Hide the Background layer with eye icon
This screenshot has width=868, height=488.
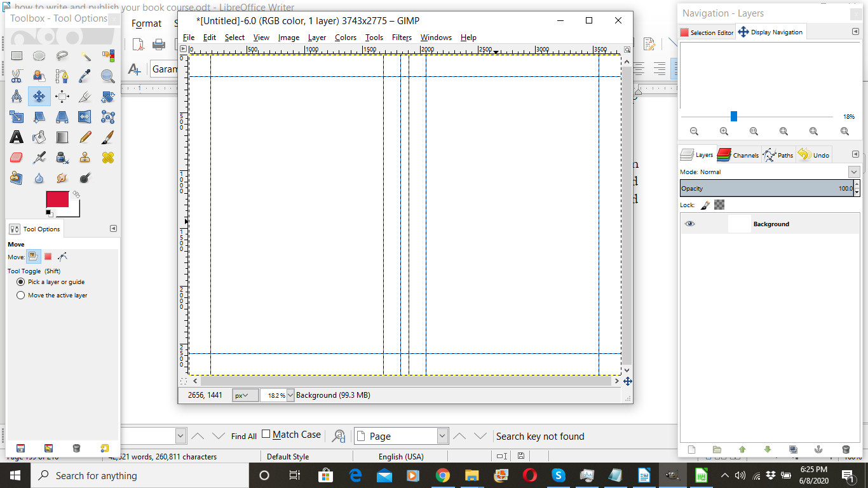tap(689, 224)
